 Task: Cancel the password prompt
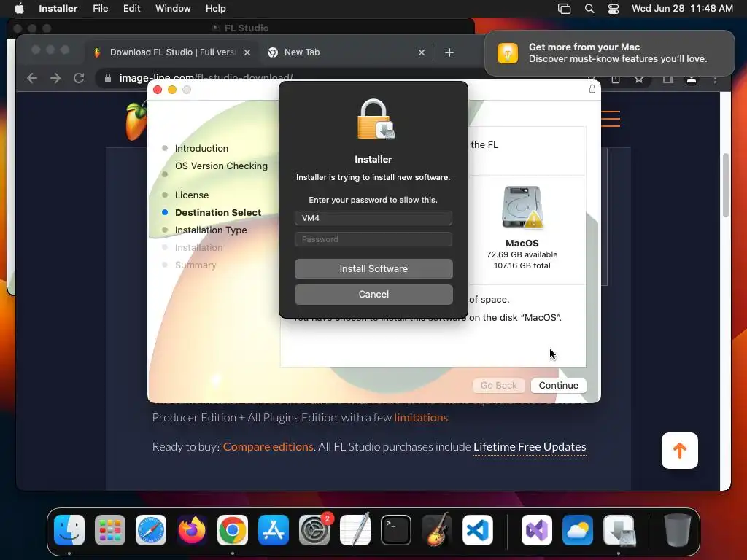[373, 295]
